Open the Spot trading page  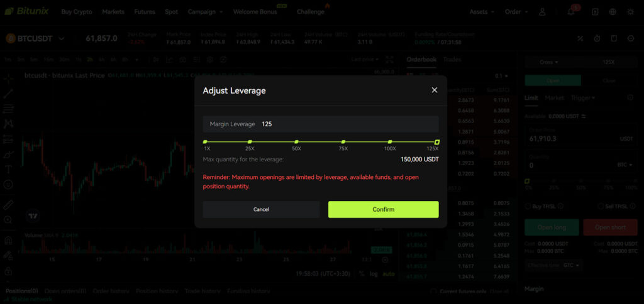(x=171, y=12)
